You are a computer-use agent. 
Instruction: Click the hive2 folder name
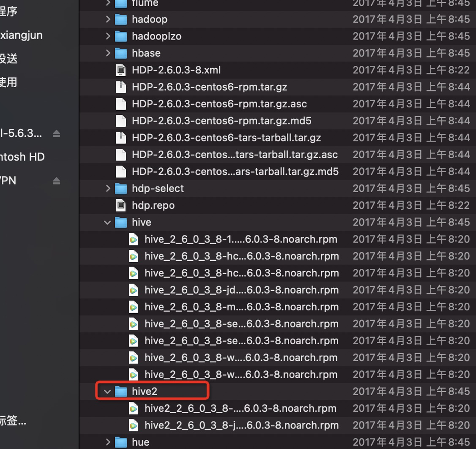tap(144, 392)
